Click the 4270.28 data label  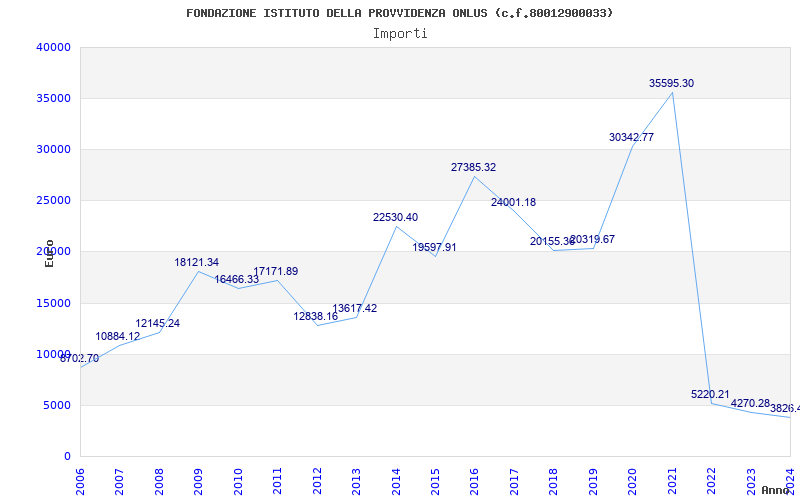[x=750, y=404]
